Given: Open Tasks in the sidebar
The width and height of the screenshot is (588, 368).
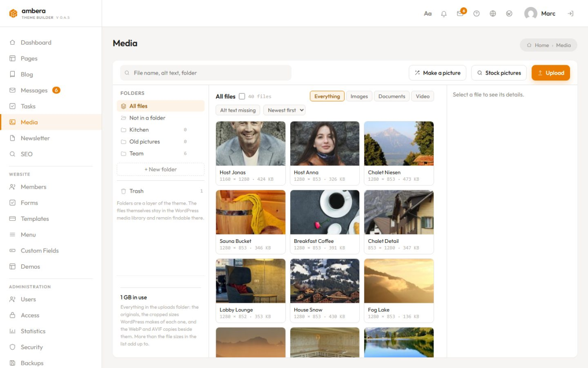Looking at the screenshot, I should [x=51, y=106].
